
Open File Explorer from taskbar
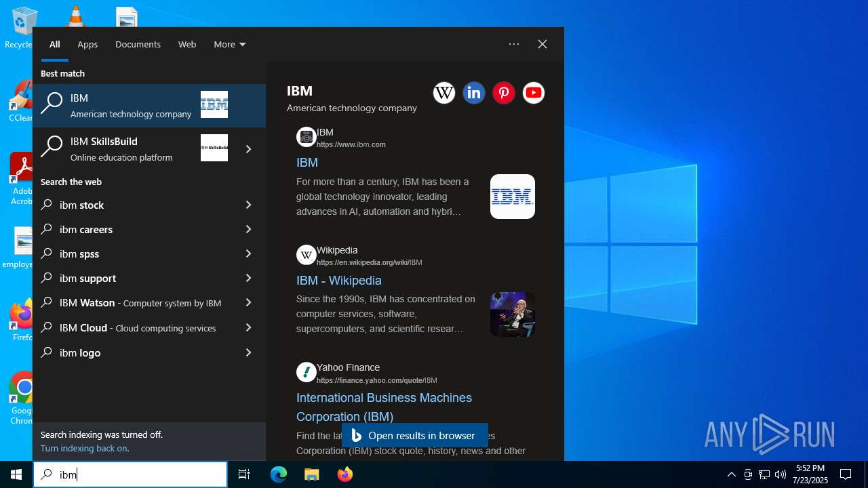click(x=311, y=474)
